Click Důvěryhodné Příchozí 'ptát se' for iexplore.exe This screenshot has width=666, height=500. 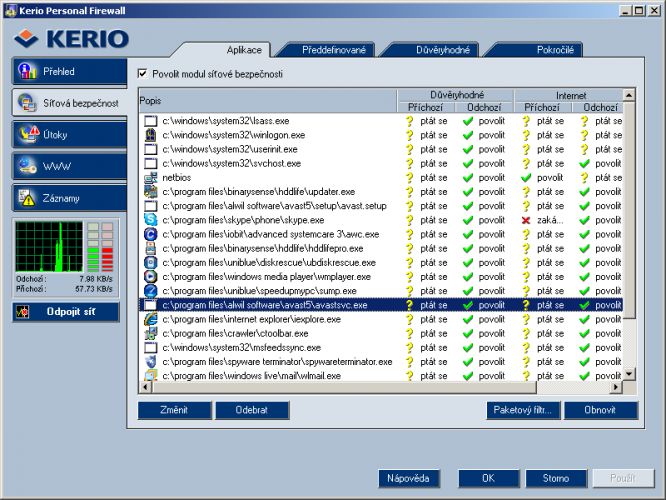coord(434,319)
